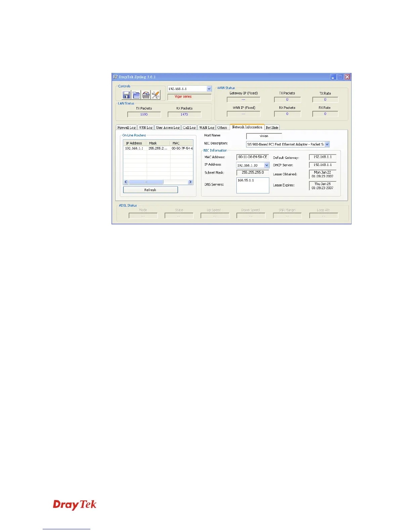Click the DHCP Server field 192.168.1.1
The width and height of the screenshot is (411, 532).
pos(322,165)
